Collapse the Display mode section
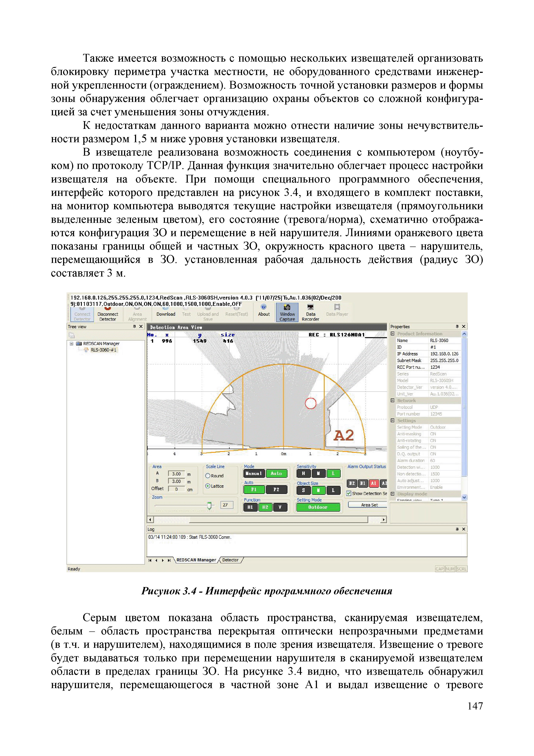The width and height of the screenshot is (534, 756). [393, 494]
